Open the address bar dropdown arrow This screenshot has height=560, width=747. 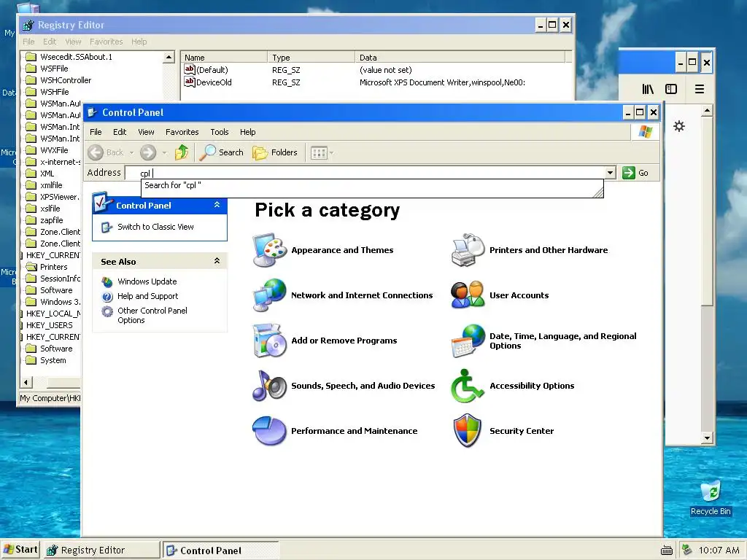[x=611, y=173]
